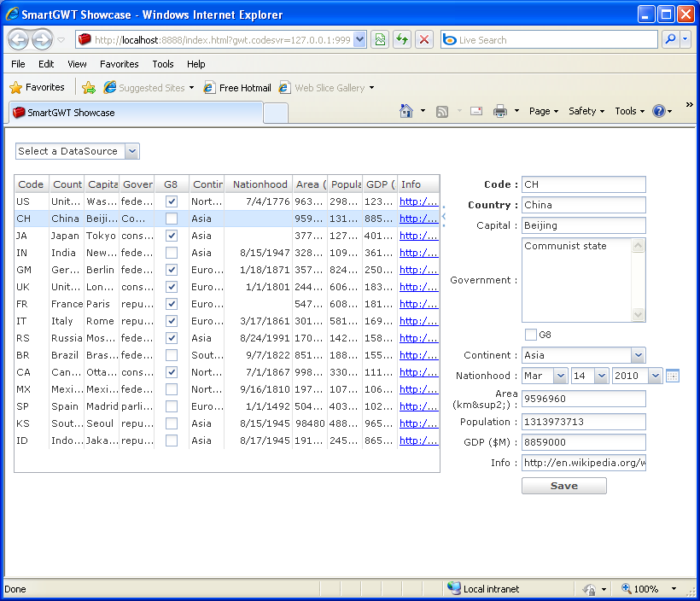Select the SmartGWT Showcase tab
Screen dimensions: 700x601
[x=136, y=113]
